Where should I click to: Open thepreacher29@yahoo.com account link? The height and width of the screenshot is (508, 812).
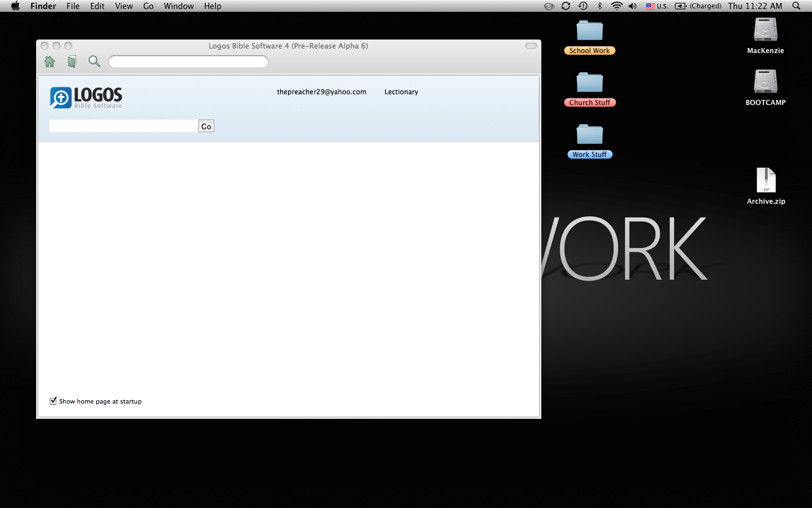321,91
